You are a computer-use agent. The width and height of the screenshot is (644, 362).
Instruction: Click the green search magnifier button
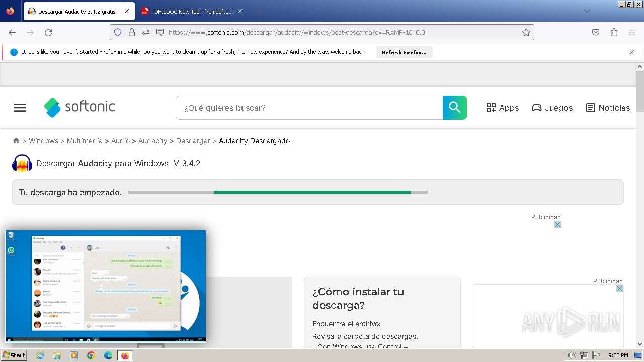pos(455,108)
